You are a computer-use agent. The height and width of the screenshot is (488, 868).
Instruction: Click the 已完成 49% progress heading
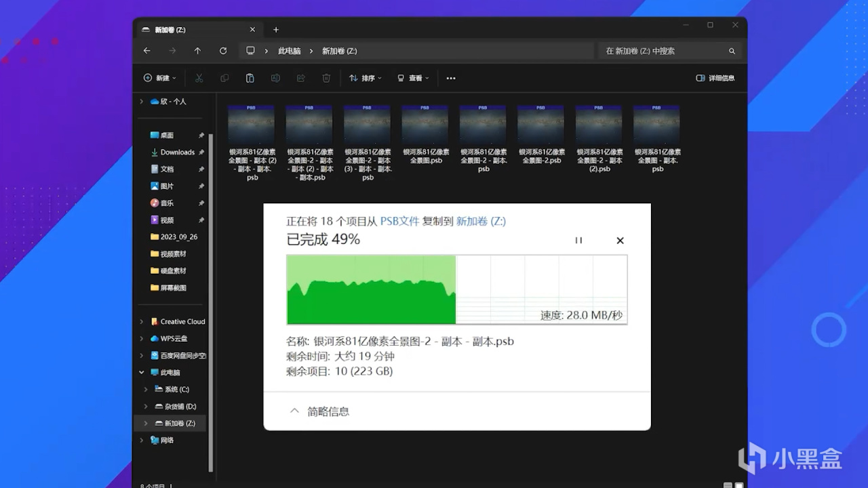tap(323, 239)
